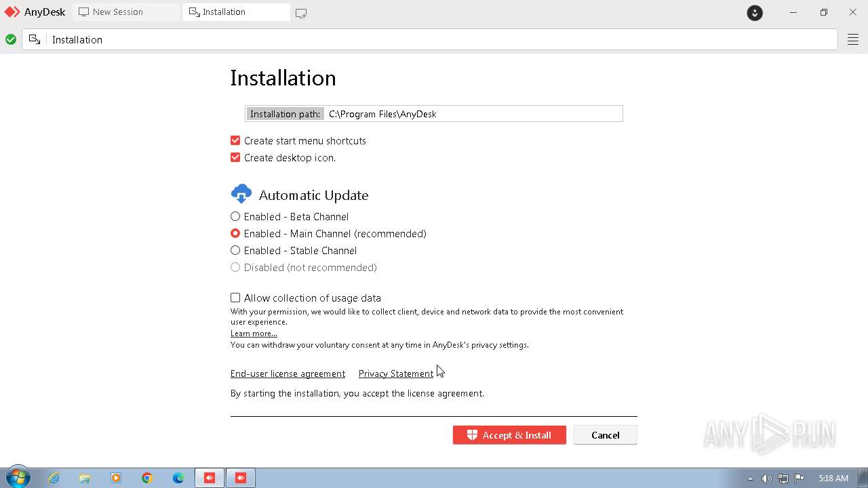Image resolution: width=868 pixels, height=488 pixels.
Task: Click the session icon in the address bar
Action: point(35,40)
